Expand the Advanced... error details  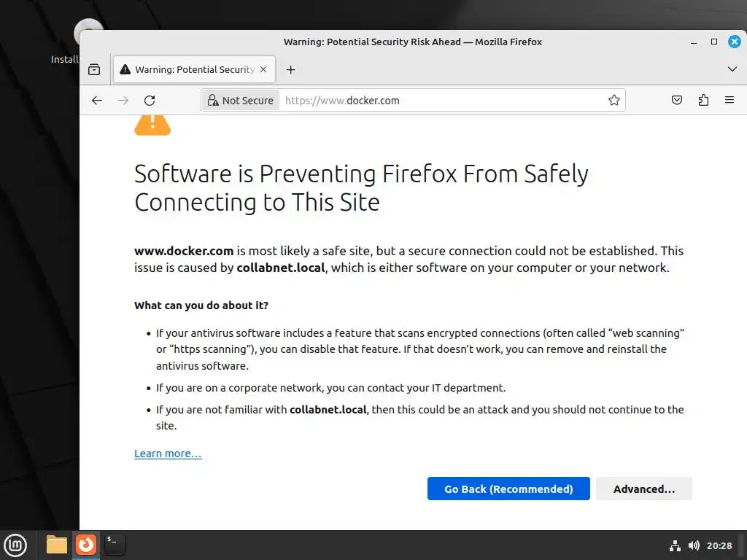[644, 489]
